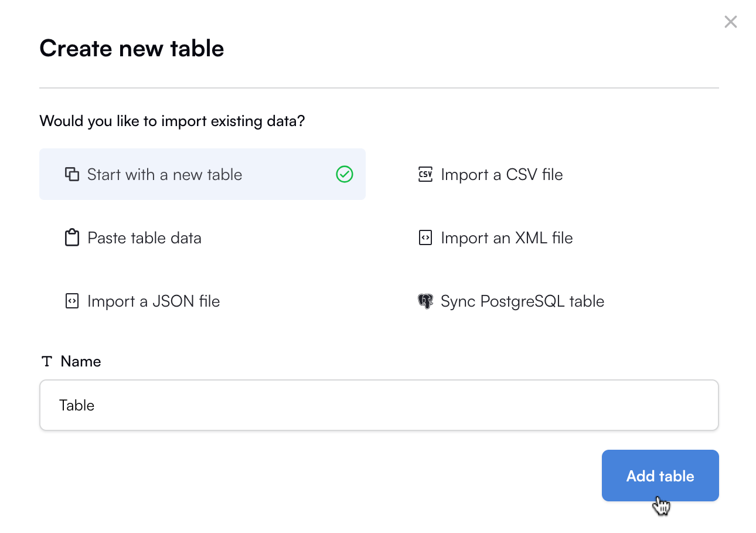Click the import existing data question text
The height and width of the screenshot is (533, 756).
172,121
